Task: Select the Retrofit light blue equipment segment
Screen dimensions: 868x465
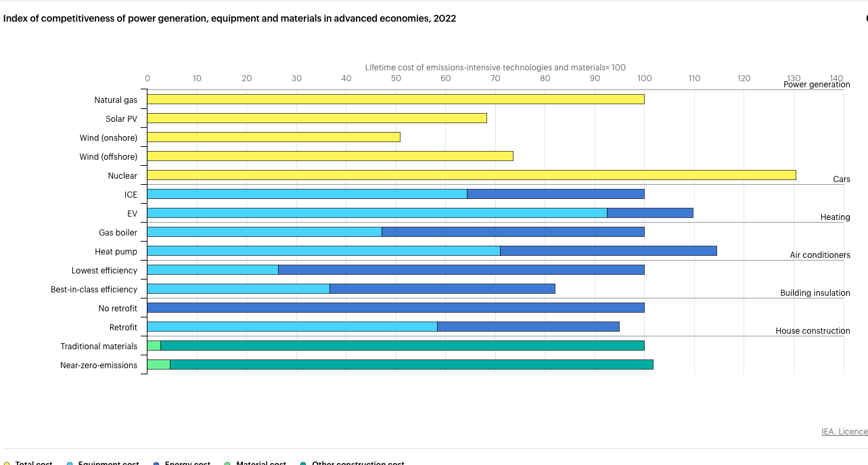Action: (292, 327)
